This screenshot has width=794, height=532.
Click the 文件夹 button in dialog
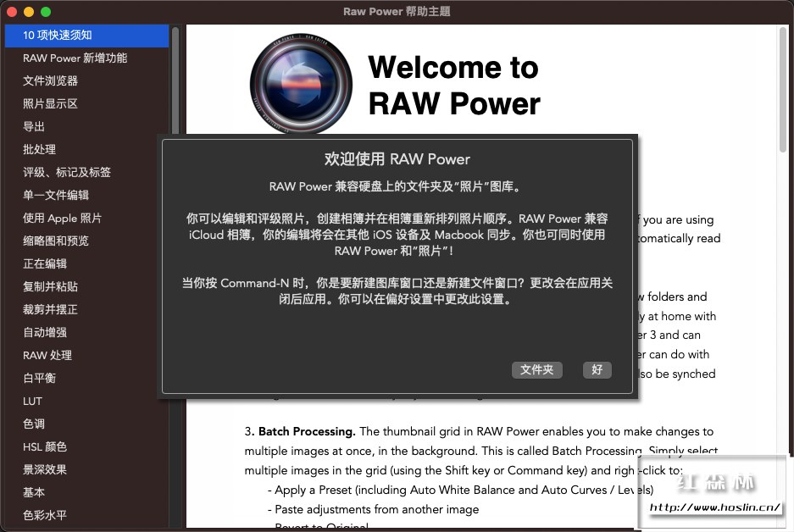pos(536,369)
